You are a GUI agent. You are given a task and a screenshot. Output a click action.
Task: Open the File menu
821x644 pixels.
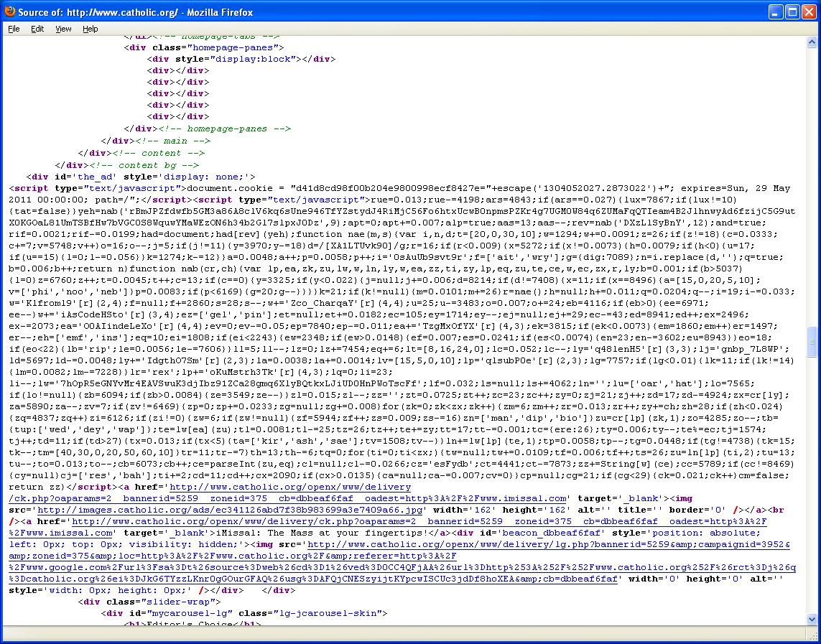pos(14,29)
